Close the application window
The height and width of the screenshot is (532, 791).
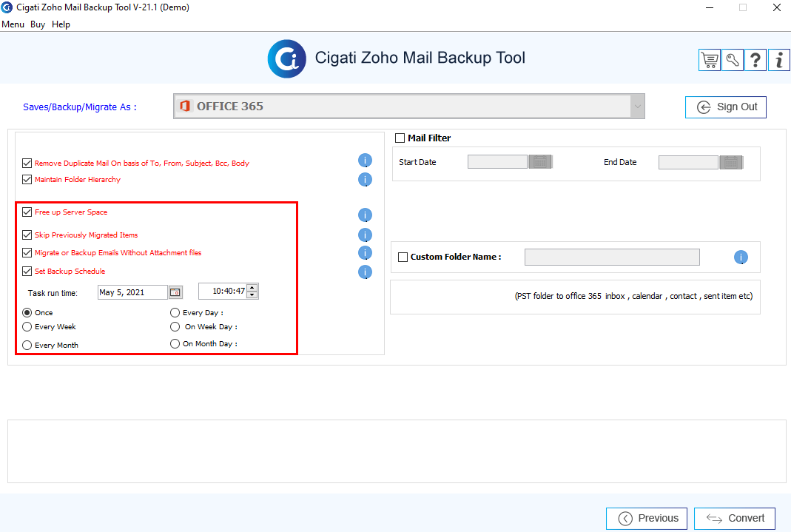(777, 7)
